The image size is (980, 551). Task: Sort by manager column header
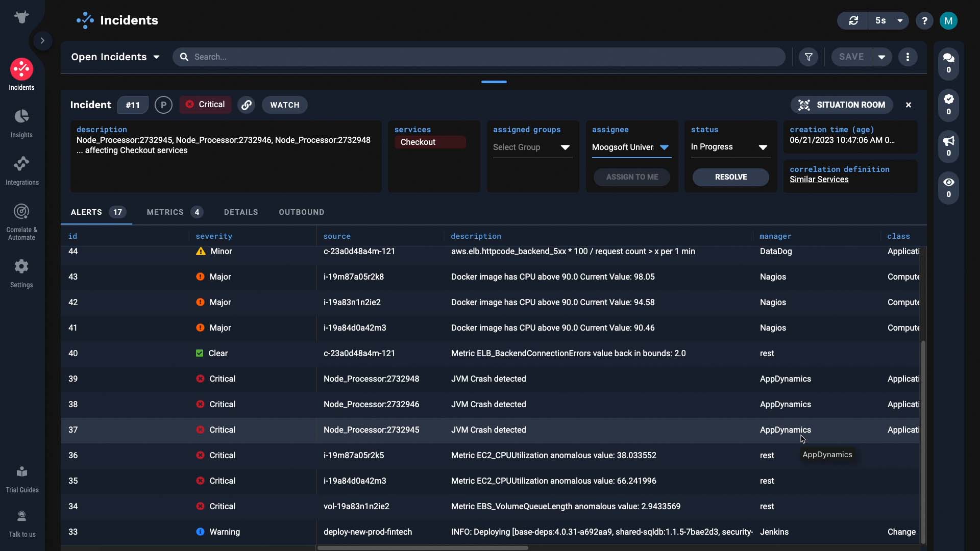[x=775, y=236]
